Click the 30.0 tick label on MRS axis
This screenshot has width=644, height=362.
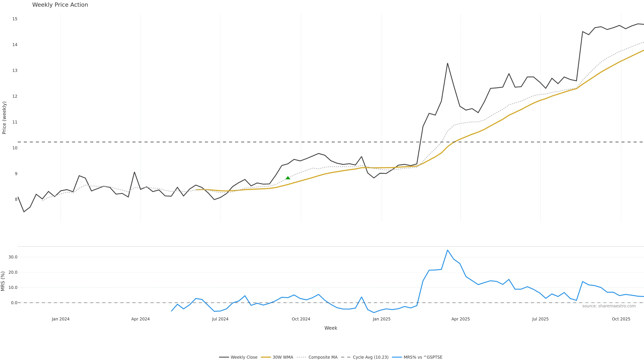(x=13, y=257)
